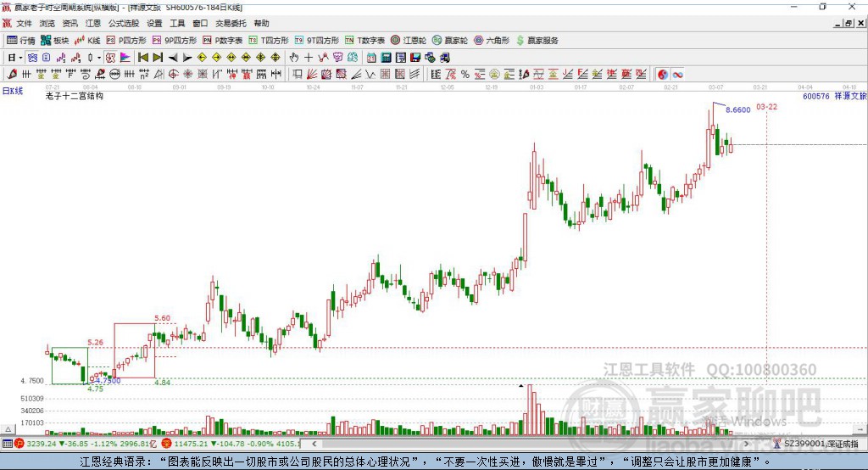Click the 日K线 period label
Viewport: 868px width, 470px height.
click(13, 91)
